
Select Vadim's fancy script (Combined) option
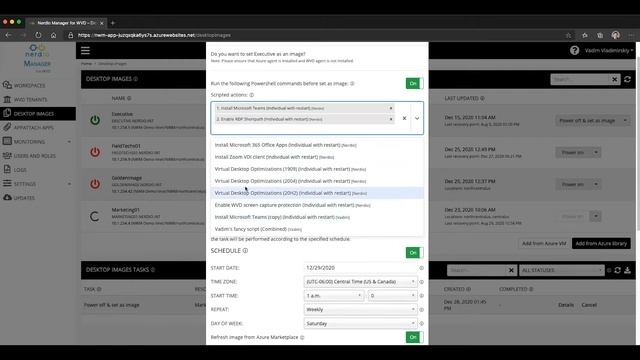[x=317, y=229]
